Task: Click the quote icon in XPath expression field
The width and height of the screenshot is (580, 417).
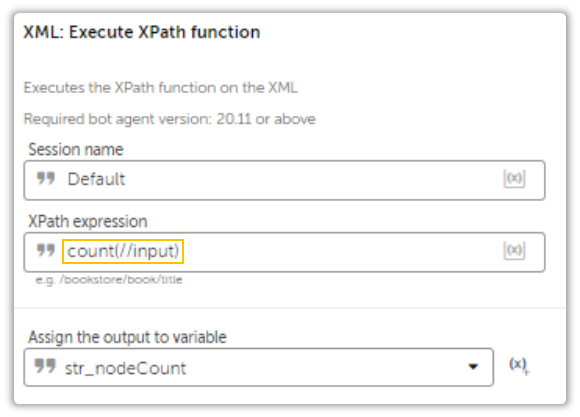Action: point(46,250)
